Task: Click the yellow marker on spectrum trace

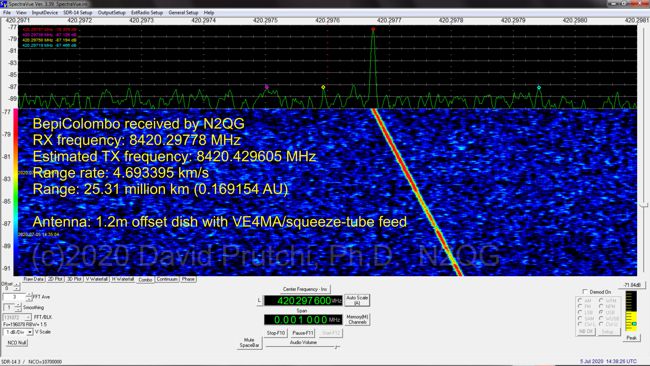Action: coord(323,87)
